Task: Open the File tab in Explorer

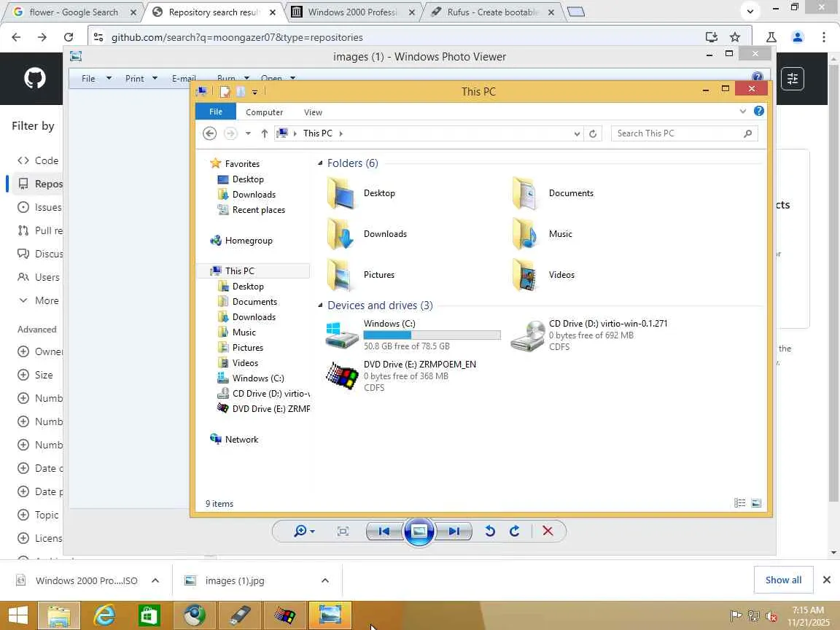Action: [216, 112]
